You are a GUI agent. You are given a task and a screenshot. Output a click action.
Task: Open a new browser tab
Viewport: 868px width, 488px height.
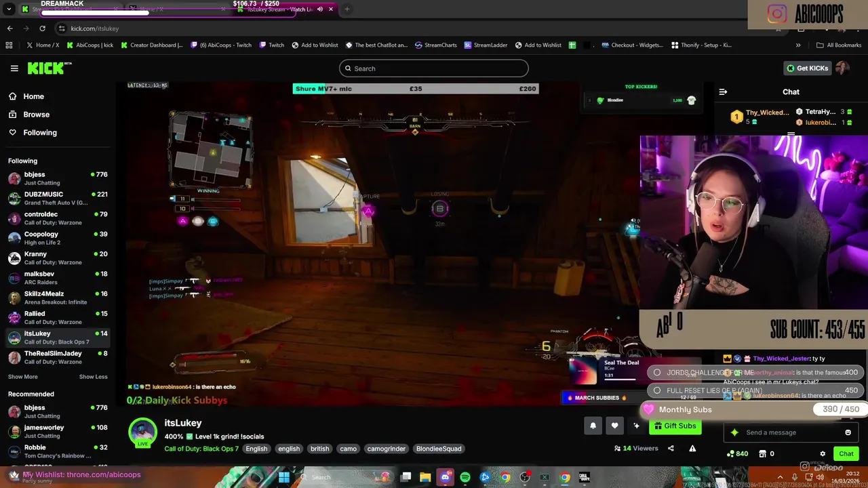tap(347, 9)
